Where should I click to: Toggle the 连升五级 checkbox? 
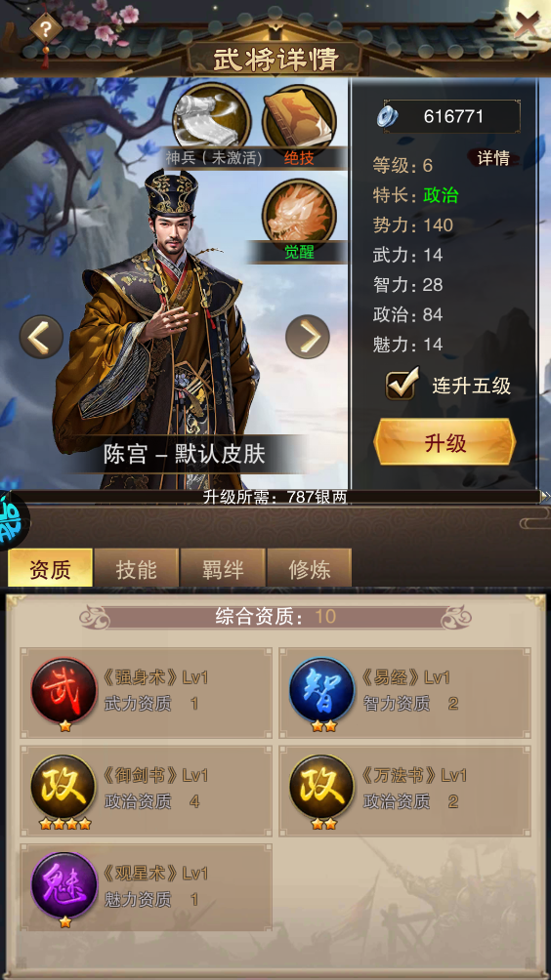tap(401, 385)
